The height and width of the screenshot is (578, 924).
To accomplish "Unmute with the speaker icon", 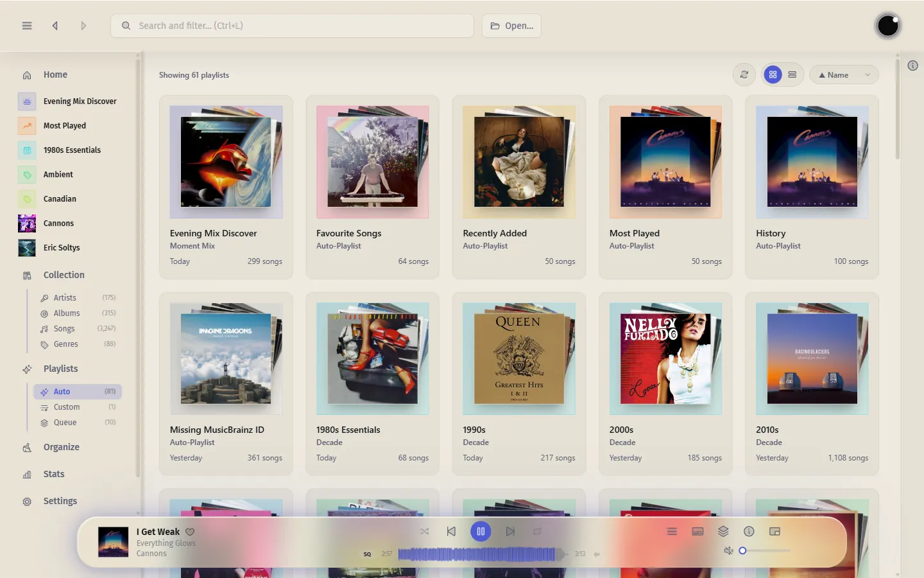I will [728, 551].
